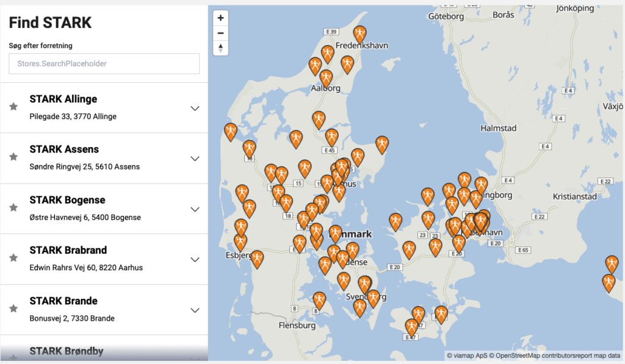The image size is (625, 364).
Task: Favorite the STARK Bogense store star
Action: (13, 207)
